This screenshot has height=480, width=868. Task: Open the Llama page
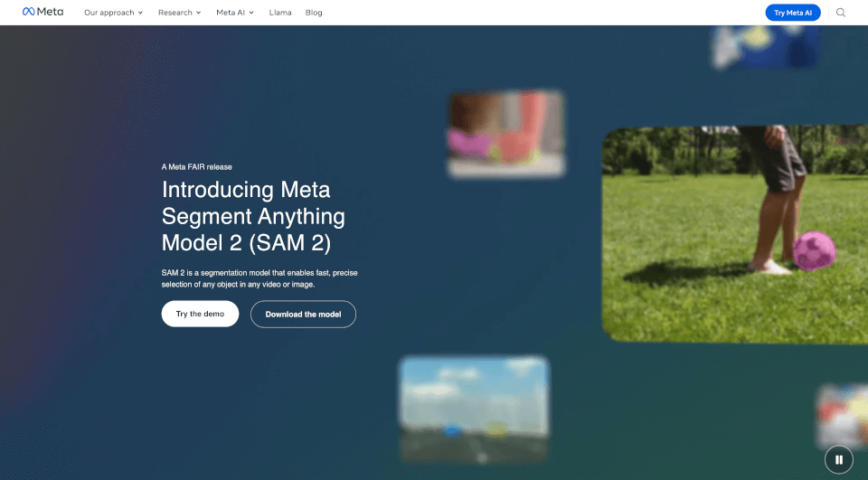(x=280, y=12)
